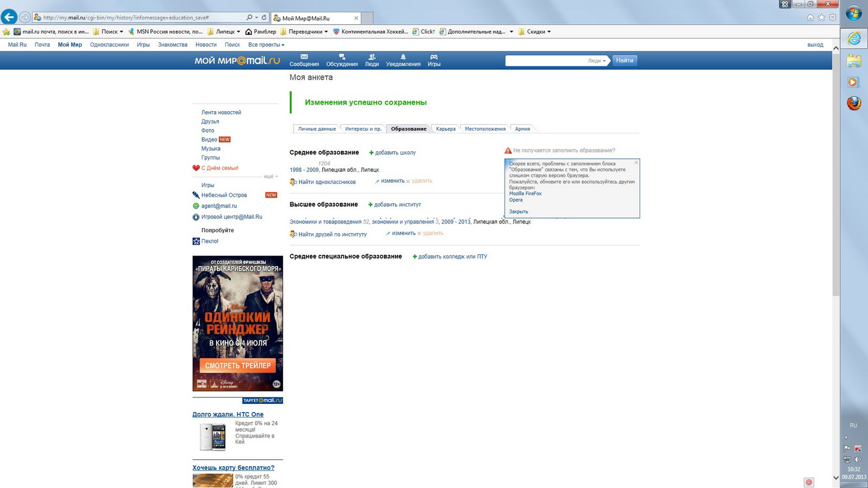Click Найти одноклассников link
The width and height of the screenshot is (868, 488).
pyautogui.click(x=327, y=182)
